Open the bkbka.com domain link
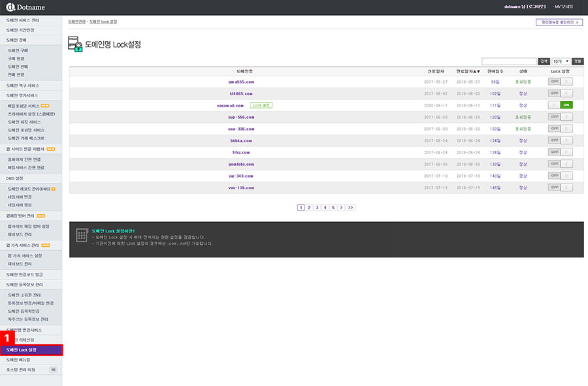The image size is (588, 386). pos(241,140)
